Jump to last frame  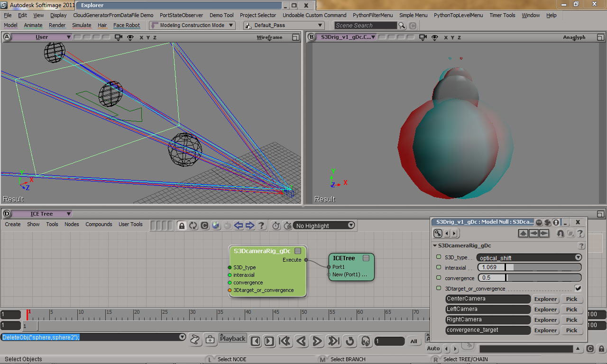click(333, 341)
